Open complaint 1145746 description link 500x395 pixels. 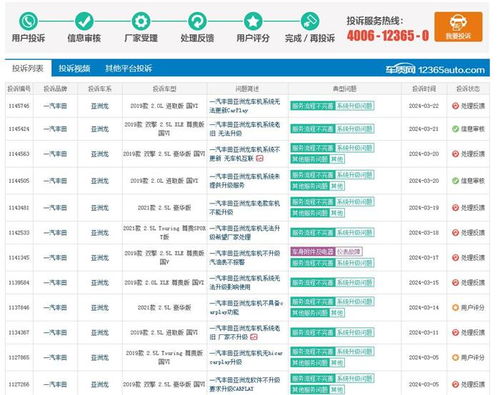245,106
